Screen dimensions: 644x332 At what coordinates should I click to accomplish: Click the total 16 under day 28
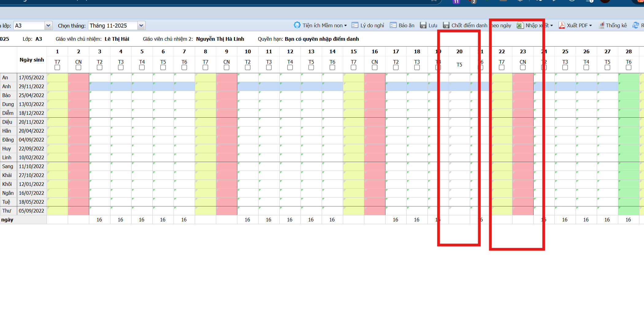628,220
